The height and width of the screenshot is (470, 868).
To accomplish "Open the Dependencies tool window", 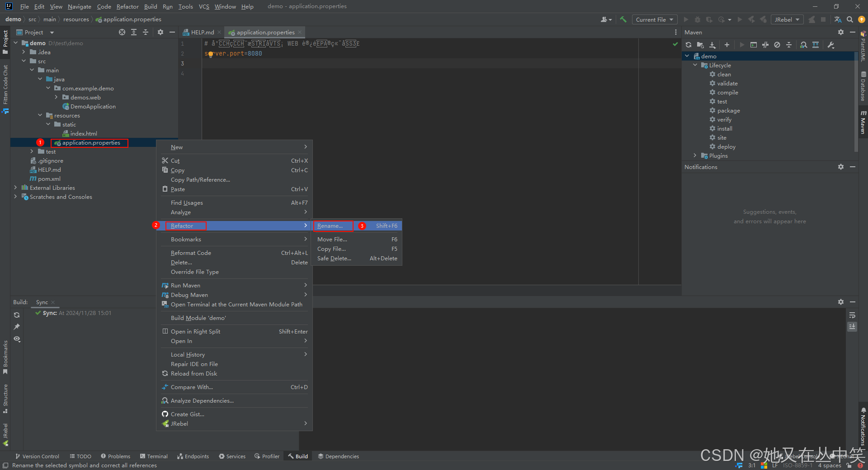I will pyautogui.click(x=338, y=456).
